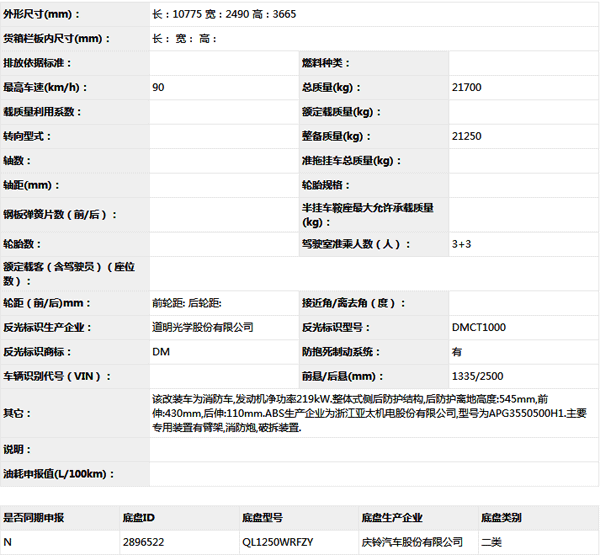Select the dimensions value 长:10775 宽:2490 高:3665

click(x=223, y=15)
